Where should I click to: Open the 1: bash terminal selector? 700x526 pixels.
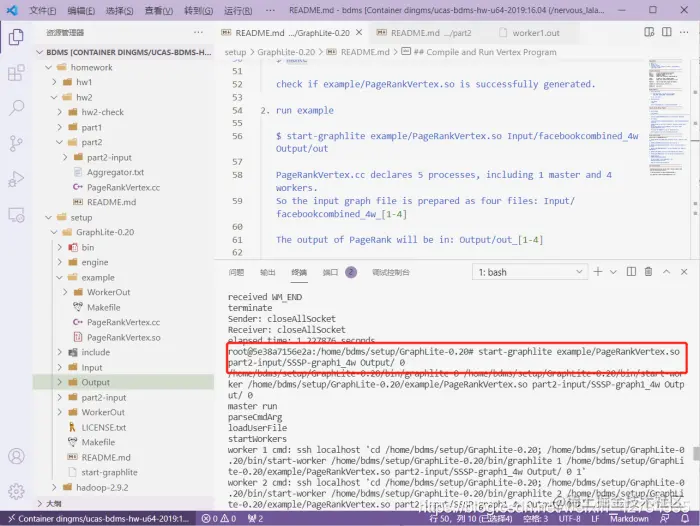(530, 272)
